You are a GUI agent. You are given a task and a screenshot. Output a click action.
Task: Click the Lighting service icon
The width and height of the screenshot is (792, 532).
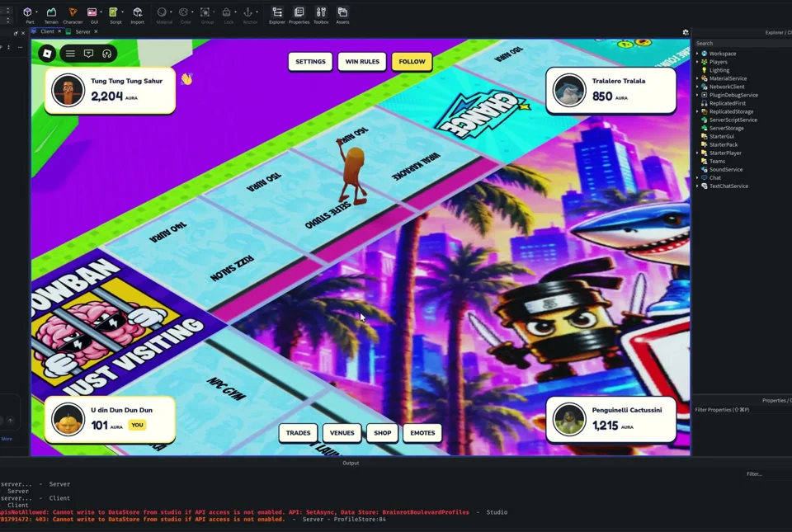pyautogui.click(x=704, y=70)
